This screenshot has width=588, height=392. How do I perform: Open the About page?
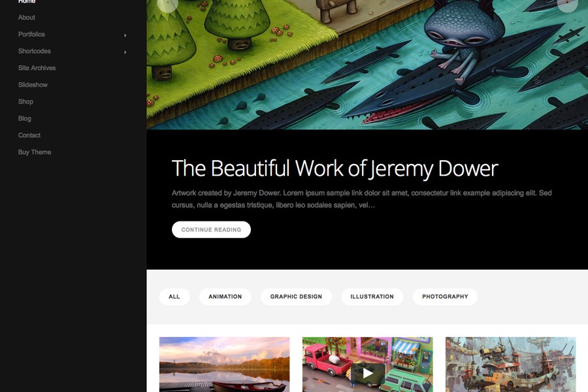click(x=27, y=18)
